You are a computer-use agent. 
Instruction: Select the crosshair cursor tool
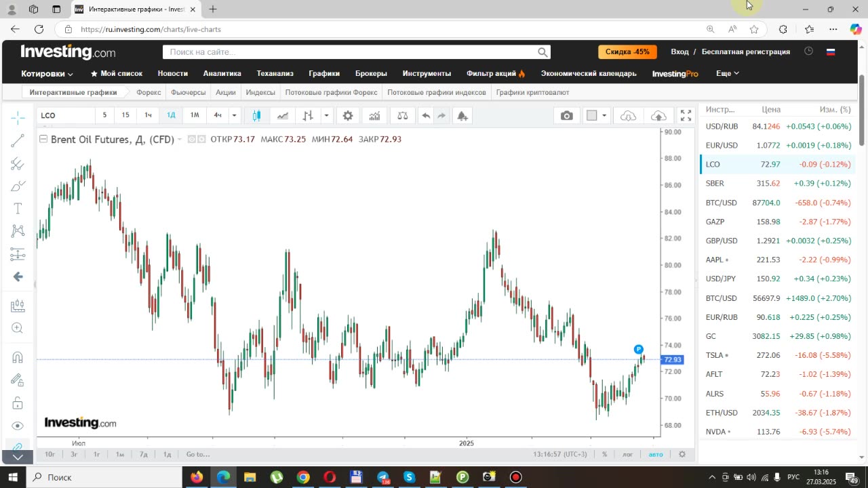tap(18, 118)
